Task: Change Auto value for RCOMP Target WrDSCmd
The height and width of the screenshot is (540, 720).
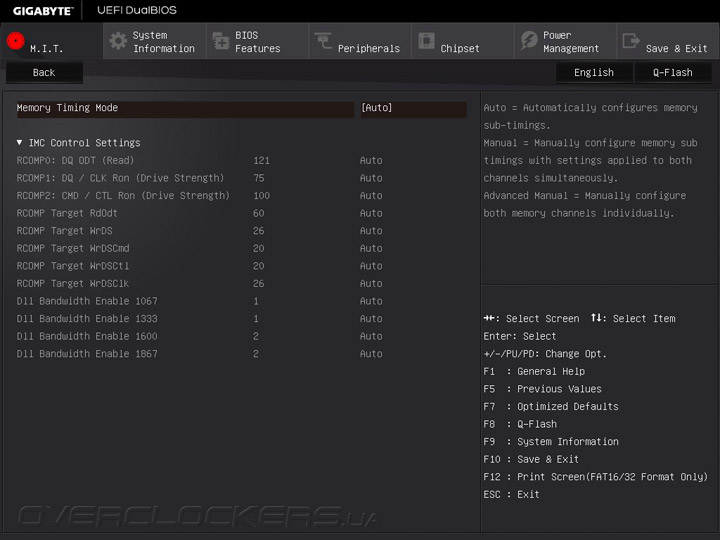Action: (x=371, y=248)
